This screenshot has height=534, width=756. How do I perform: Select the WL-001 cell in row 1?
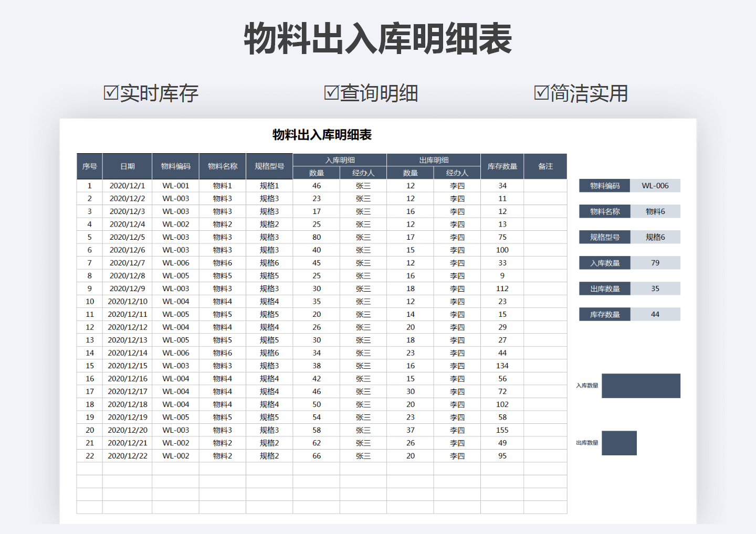[x=175, y=185]
